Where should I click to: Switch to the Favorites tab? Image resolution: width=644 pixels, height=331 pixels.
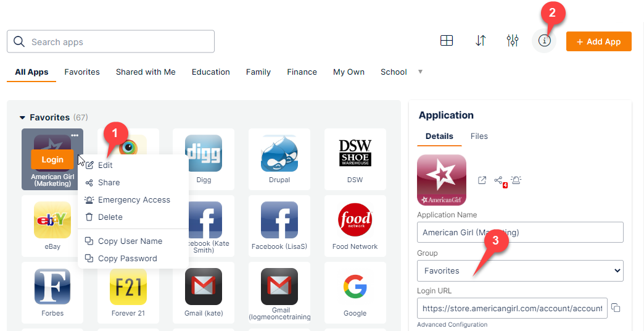pos(82,72)
